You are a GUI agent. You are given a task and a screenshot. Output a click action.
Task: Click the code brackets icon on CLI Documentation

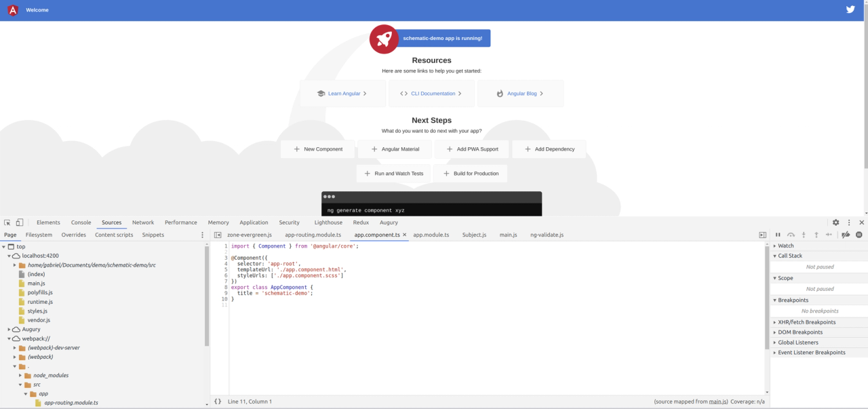404,94
